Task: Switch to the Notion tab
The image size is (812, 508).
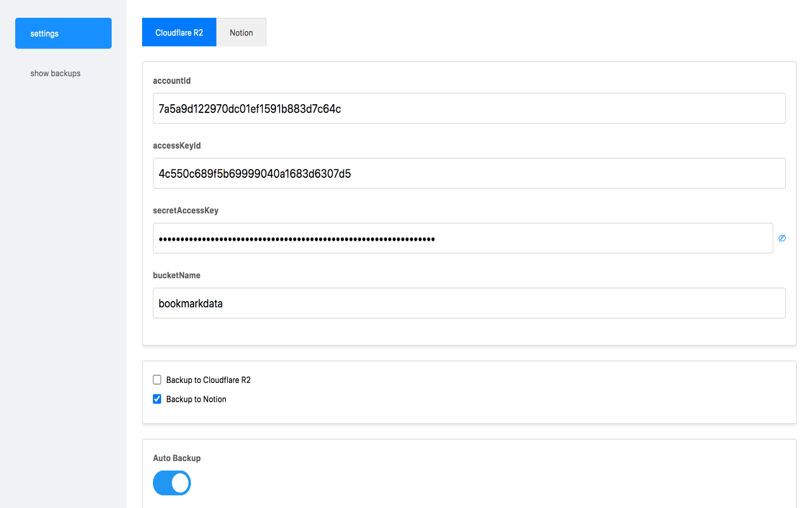Action: [x=241, y=32]
